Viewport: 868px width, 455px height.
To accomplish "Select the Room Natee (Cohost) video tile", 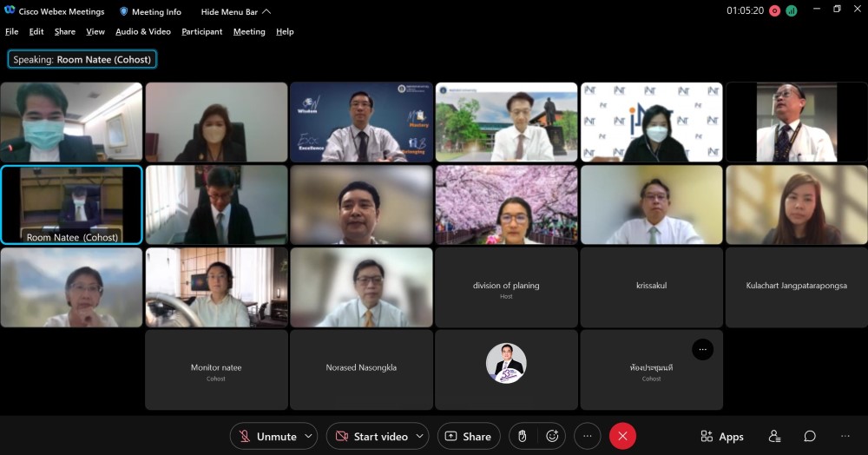I will [x=71, y=204].
